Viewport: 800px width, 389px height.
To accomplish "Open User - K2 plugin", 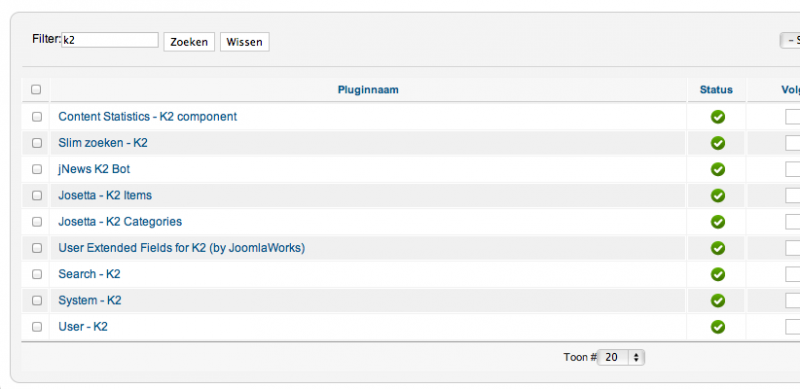I will tap(83, 327).
